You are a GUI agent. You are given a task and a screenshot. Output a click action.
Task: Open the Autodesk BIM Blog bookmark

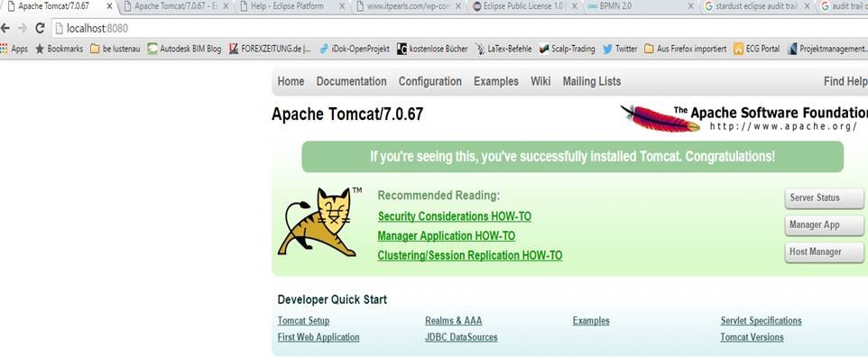(184, 49)
